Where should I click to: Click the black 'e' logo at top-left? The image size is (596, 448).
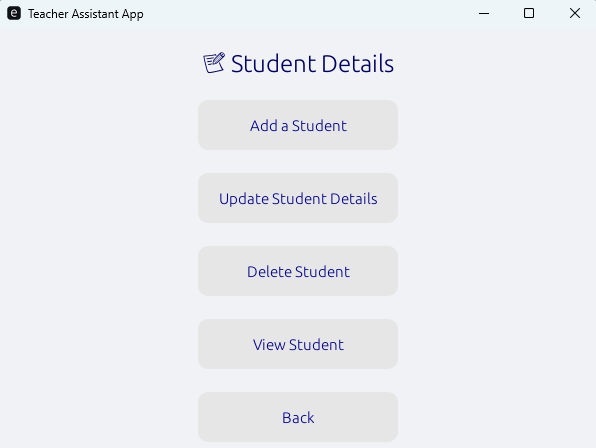[14, 13]
